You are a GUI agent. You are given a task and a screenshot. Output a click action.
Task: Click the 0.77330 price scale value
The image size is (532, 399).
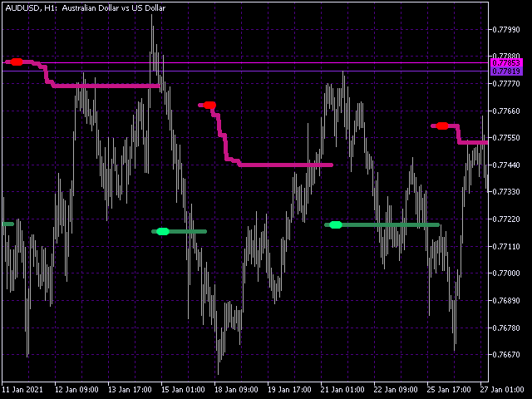click(506, 192)
